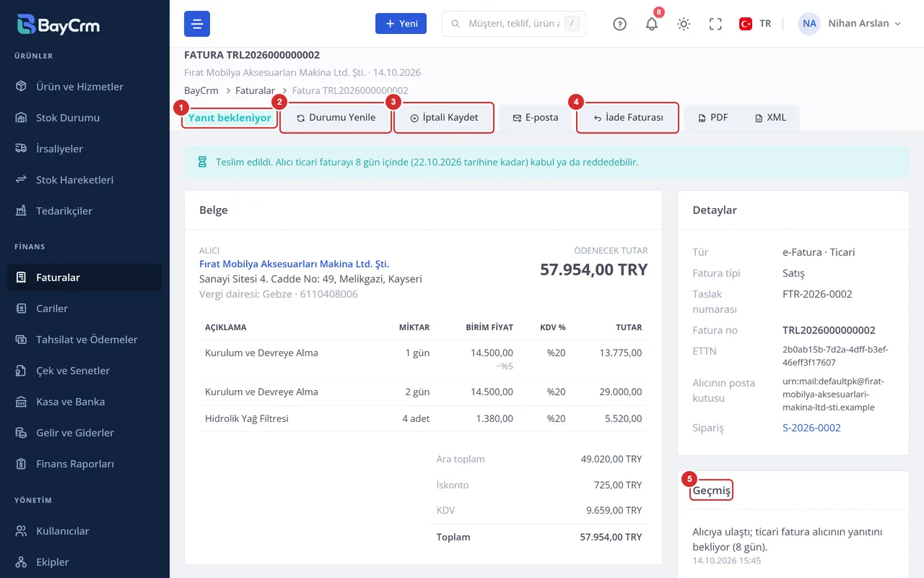Screen dimensions: 924x578
Task: Click the BayCrm logo
Action: tap(58, 25)
